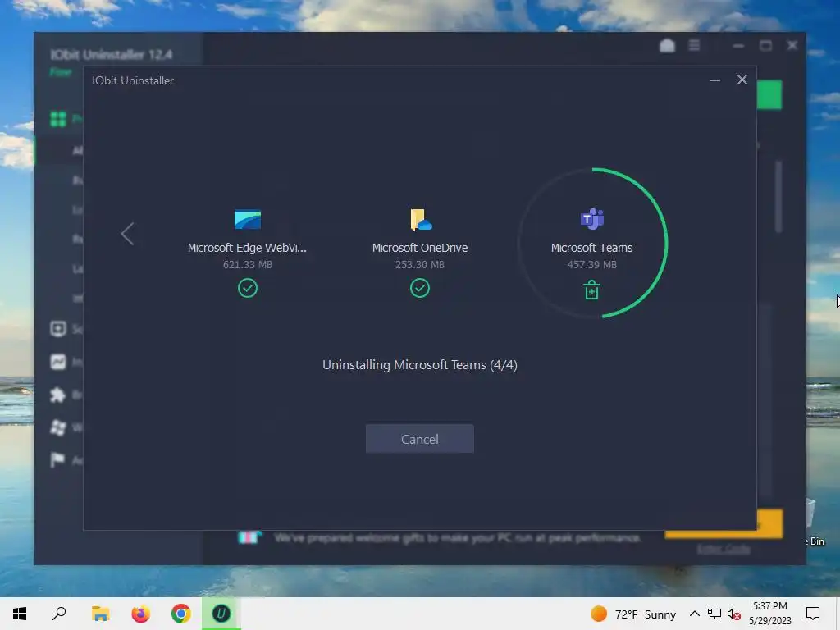Viewport: 840px width, 630px height.
Task: Open the Install Monitor sidebar icon
Action: (x=58, y=362)
